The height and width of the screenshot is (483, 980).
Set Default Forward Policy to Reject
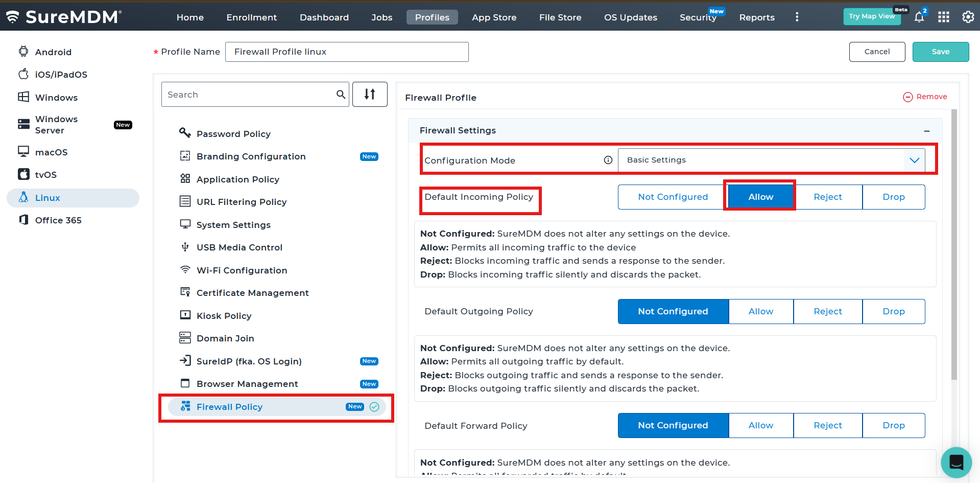point(828,425)
